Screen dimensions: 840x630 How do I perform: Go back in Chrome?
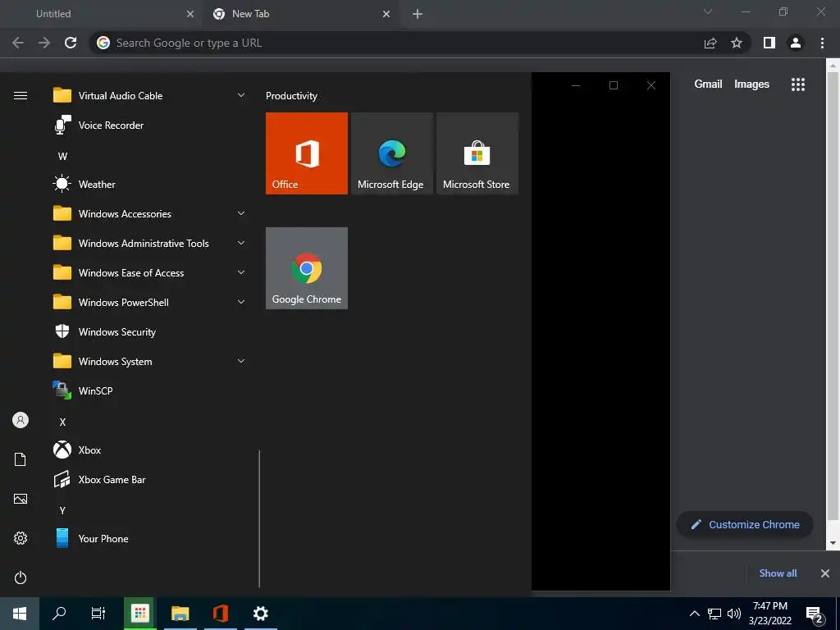(18, 43)
